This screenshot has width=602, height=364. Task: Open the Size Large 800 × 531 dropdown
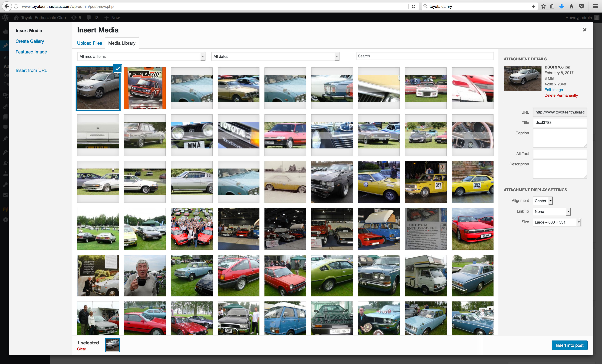click(x=556, y=222)
